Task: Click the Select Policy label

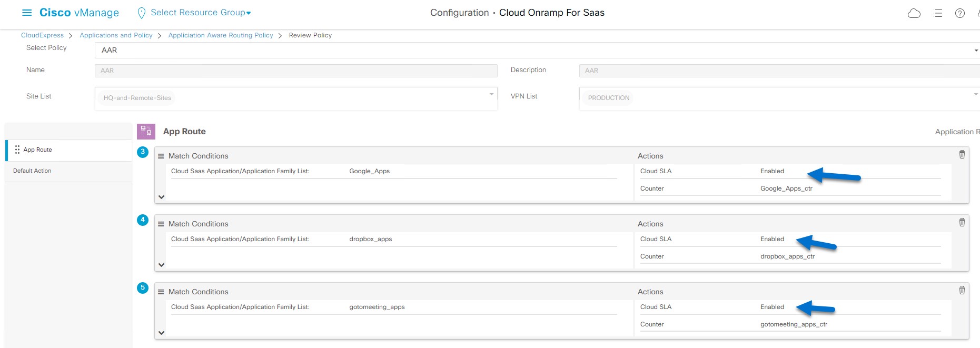Action: [46, 48]
